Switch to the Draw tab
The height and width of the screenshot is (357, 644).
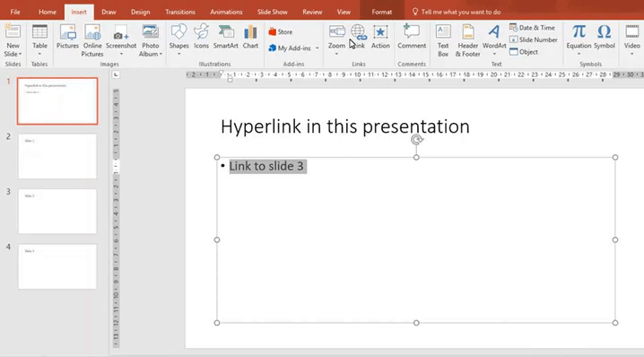click(x=109, y=12)
